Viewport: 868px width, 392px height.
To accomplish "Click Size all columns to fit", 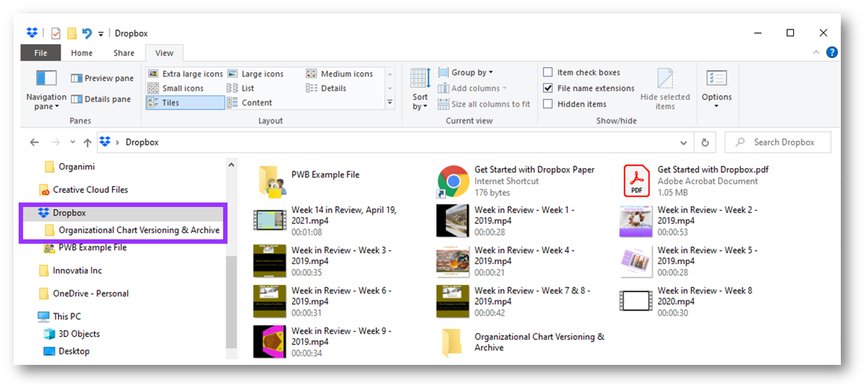I will tap(484, 104).
